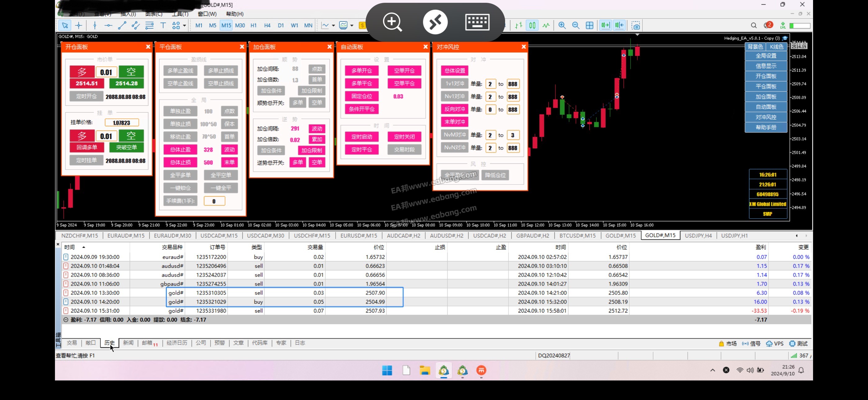868x400 pixels.
Task: Toggle 末单对冲 in 对冲风控
Action: (x=454, y=122)
